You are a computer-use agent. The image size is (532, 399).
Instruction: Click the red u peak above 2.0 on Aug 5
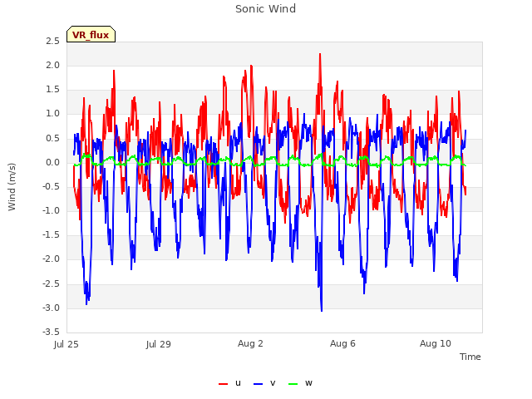pos(320,54)
